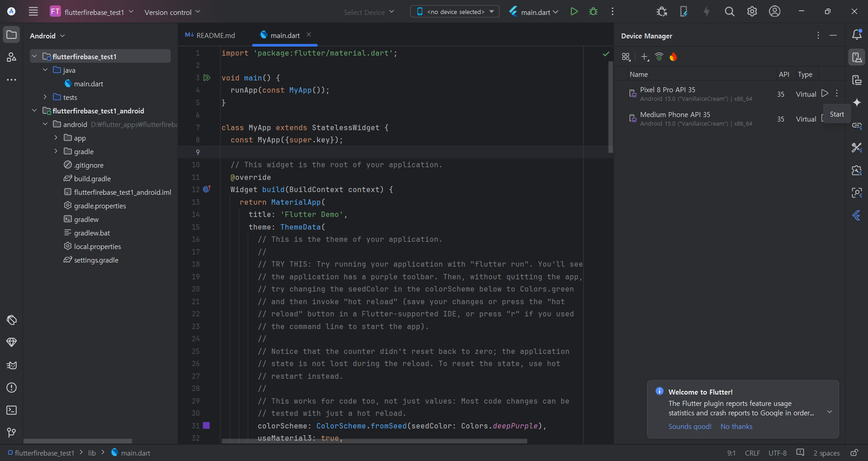The width and height of the screenshot is (868, 461).
Task: Show more tool windows ellipsis in left bar
Action: [x=12, y=80]
